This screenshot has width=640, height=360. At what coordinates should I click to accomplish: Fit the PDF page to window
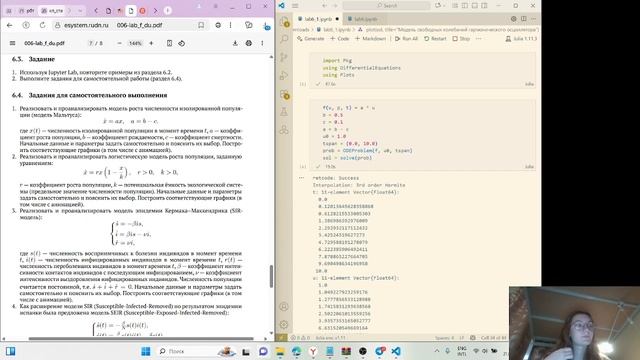[169, 43]
